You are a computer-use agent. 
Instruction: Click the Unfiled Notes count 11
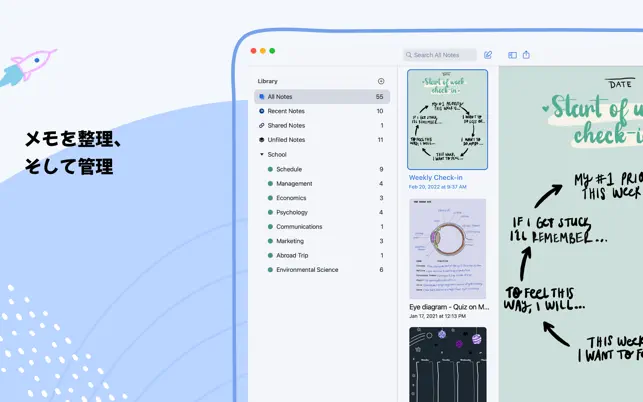[x=380, y=140]
